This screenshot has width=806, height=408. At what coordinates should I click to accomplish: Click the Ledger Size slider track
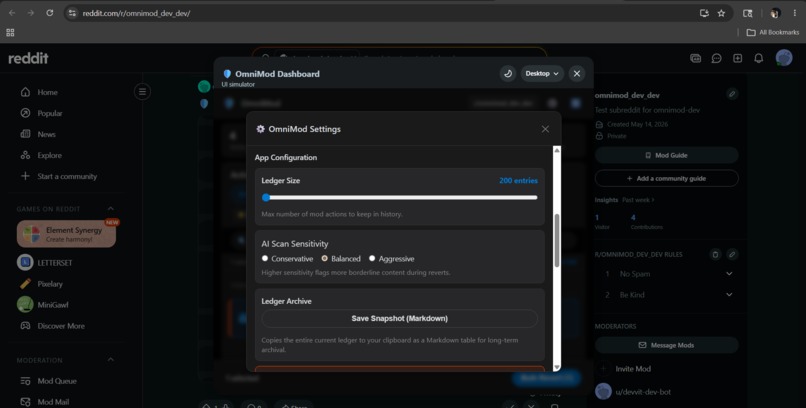tap(399, 197)
